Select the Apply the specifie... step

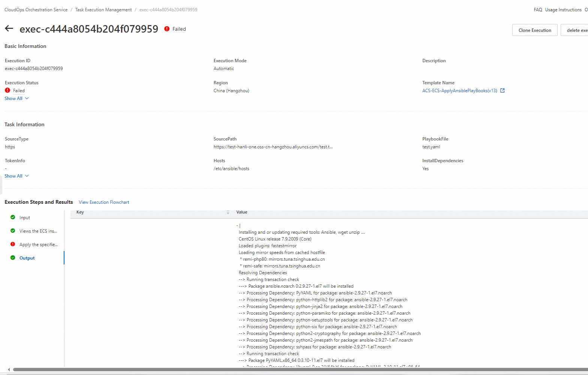click(x=39, y=245)
